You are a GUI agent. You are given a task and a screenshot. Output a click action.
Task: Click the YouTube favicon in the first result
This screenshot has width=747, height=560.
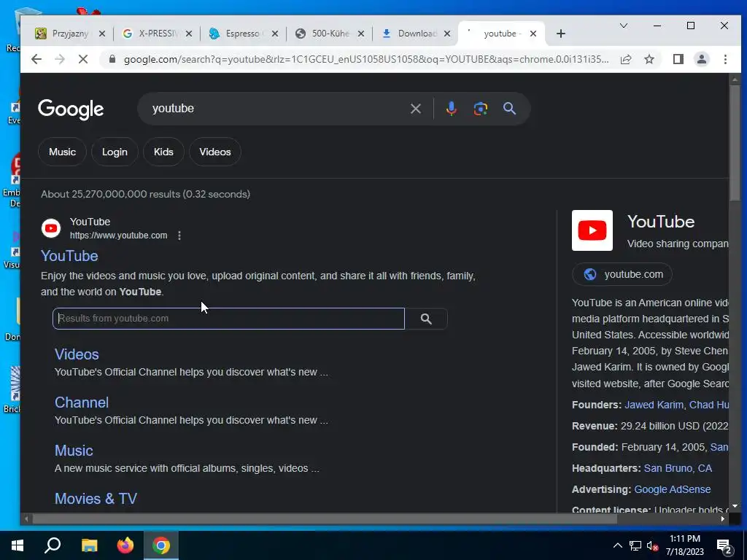click(x=51, y=228)
